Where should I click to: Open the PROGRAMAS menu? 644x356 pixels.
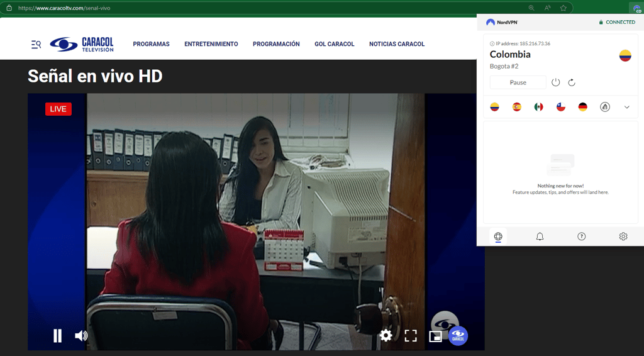[151, 44]
